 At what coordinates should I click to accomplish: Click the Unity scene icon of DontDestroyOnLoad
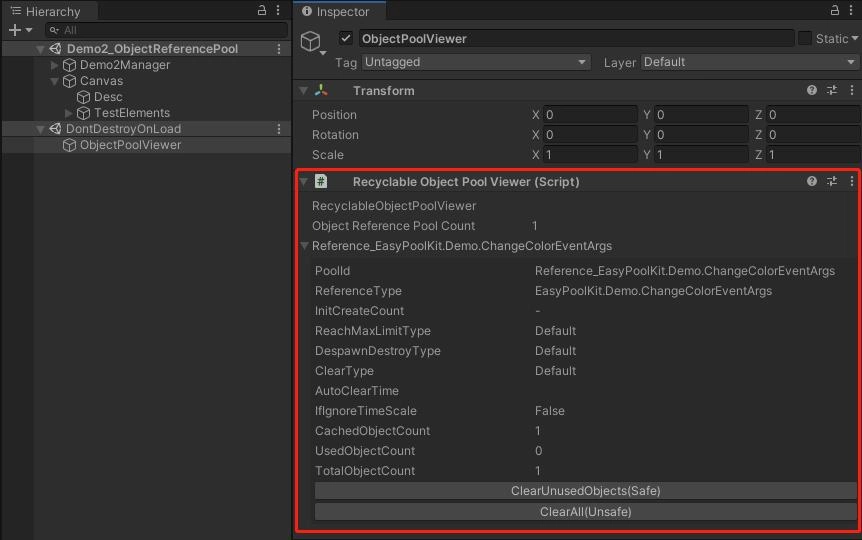[x=55, y=129]
